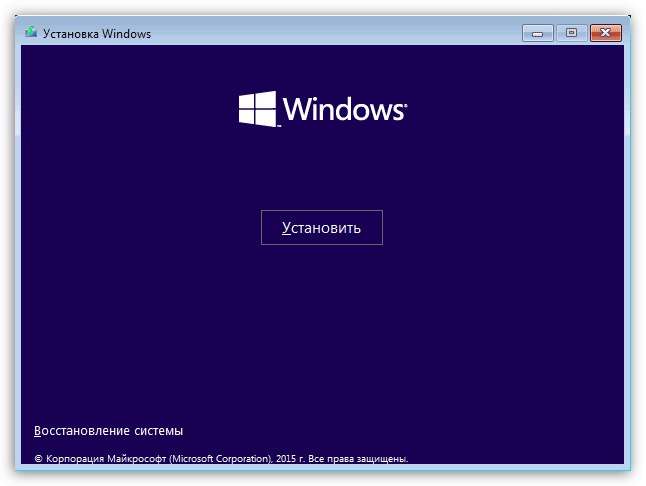Close the Установка Windows window
Viewport: 646px width, 486px height.
click(x=606, y=33)
